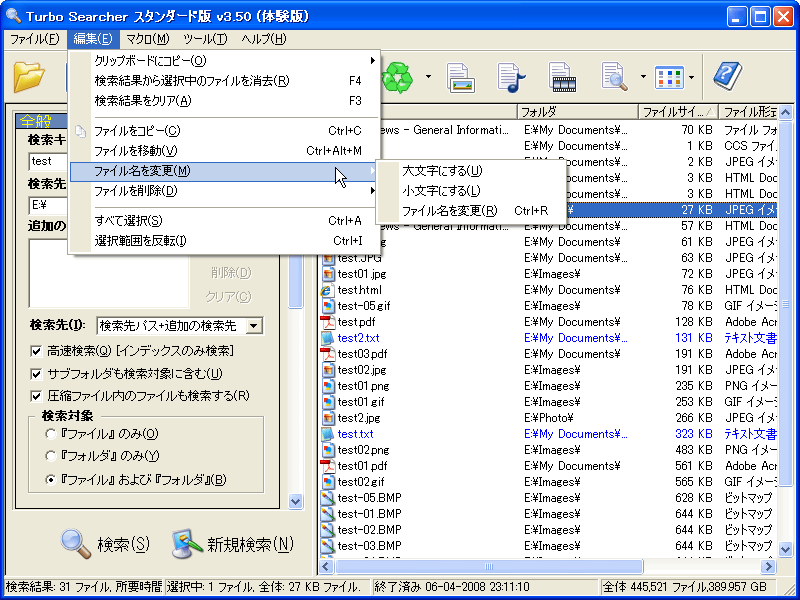Click the image file search icon

pyautogui.click(x=461, y=78)
